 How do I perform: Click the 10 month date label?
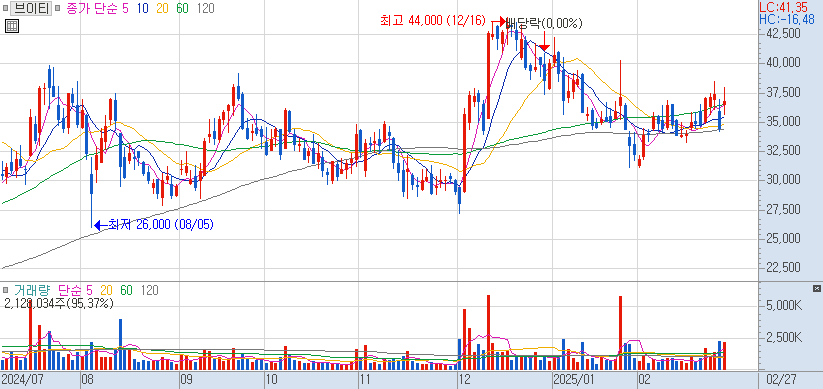(x=271, y=380)
